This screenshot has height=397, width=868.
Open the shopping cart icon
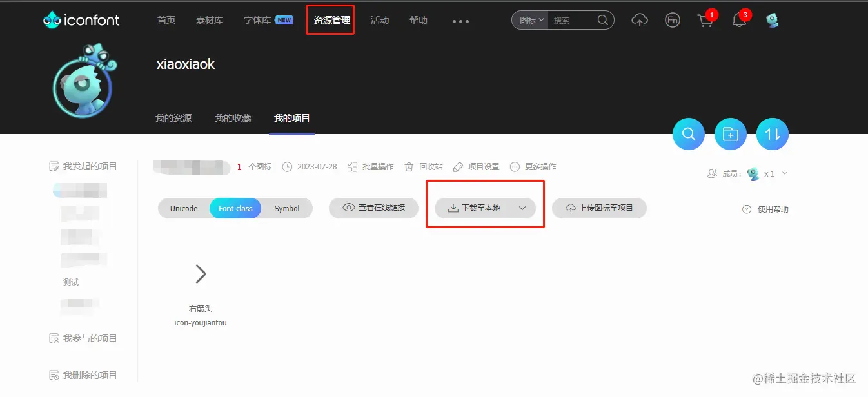705,21
